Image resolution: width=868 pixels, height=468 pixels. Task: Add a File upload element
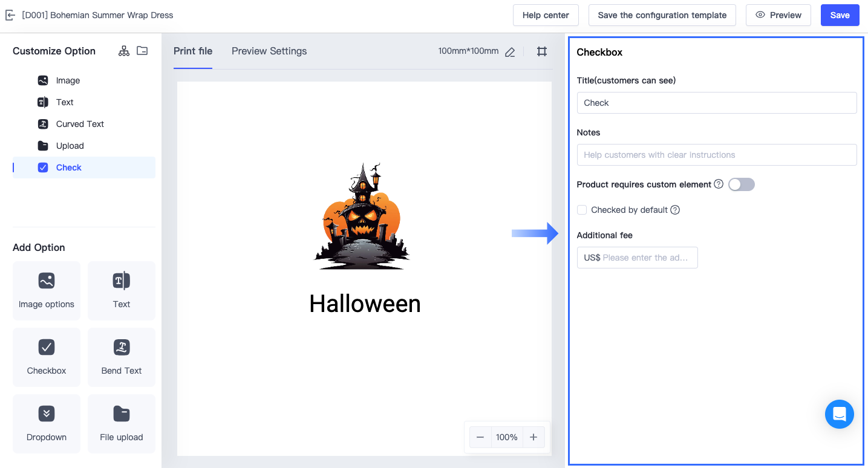[x=121, y=424]
